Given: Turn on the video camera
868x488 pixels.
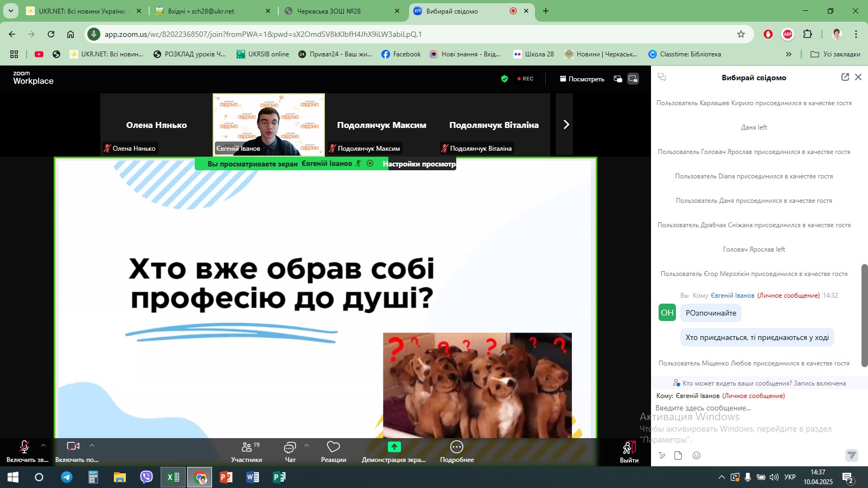Looking at the screenshot, I should pyautogui.click(x=73, y=452).
